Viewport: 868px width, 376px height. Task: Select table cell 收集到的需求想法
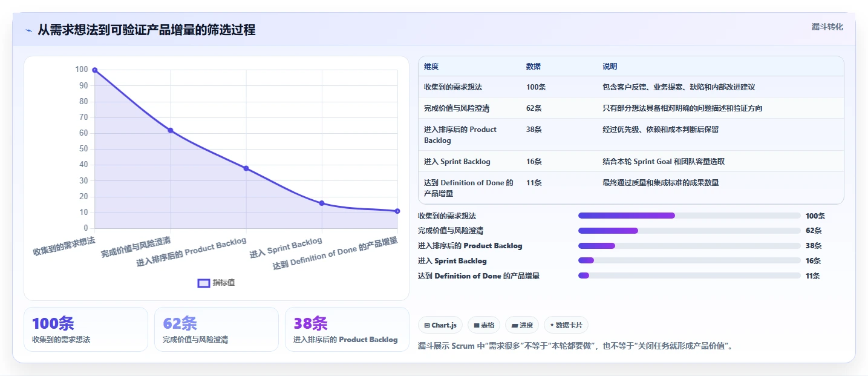[453, 87]
